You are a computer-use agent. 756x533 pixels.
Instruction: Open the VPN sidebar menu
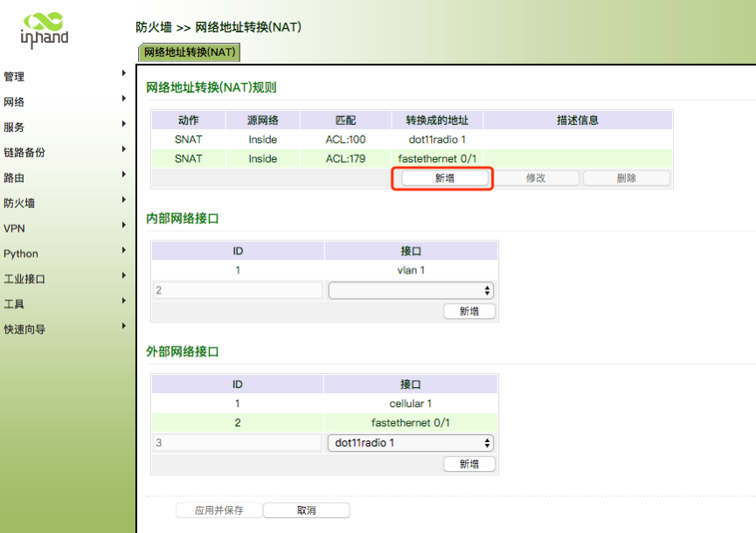(x=14, y=229)
